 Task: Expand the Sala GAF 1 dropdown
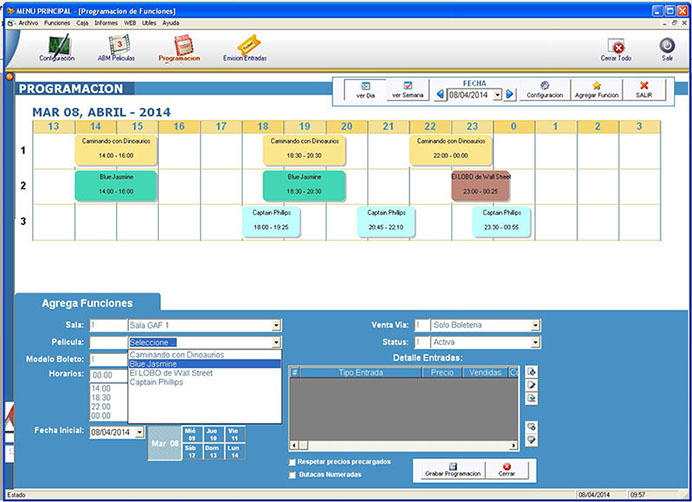(276, 325)
